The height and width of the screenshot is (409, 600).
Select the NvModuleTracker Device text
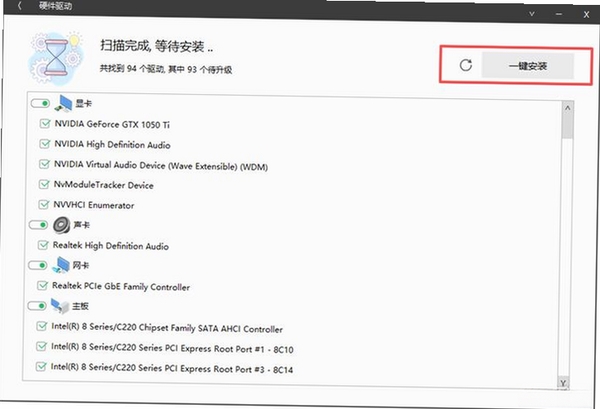tap(104, 185)
